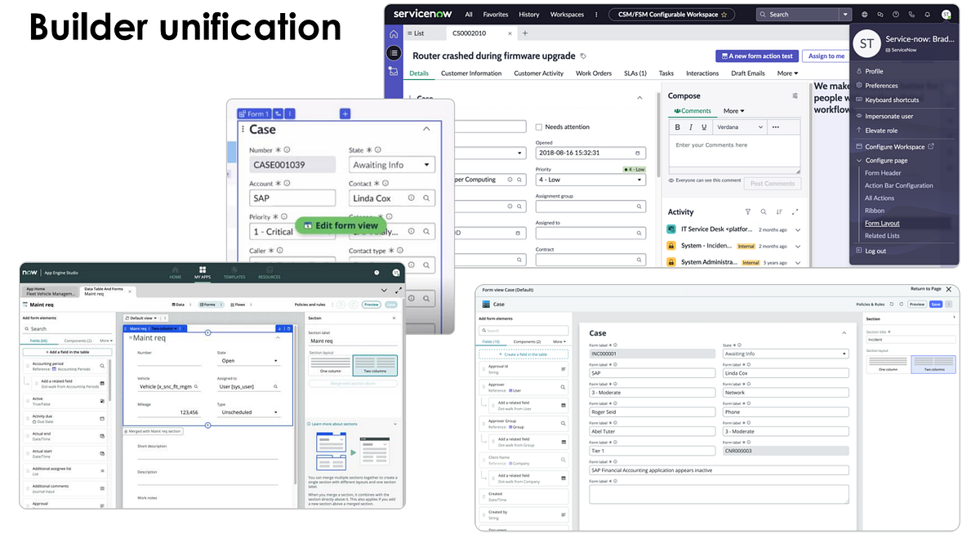
Task: Open the Templates section in App Engine Studio
Action: coord(234,277)
